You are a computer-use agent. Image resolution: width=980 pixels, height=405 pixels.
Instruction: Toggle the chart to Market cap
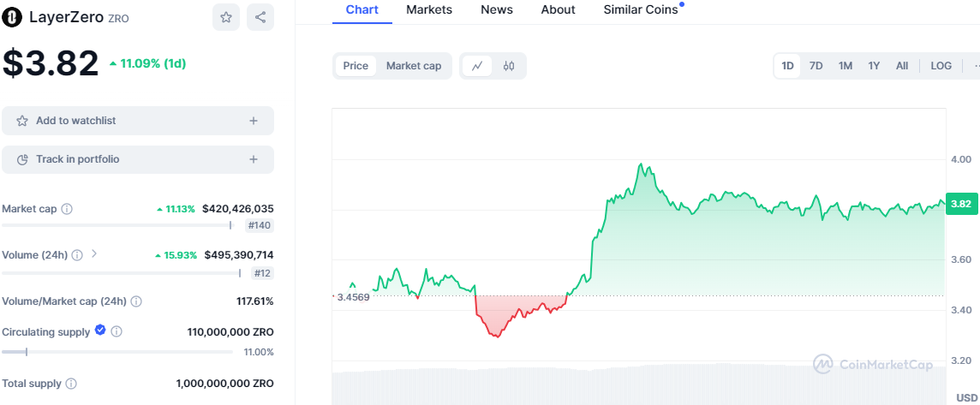point(414,66)
